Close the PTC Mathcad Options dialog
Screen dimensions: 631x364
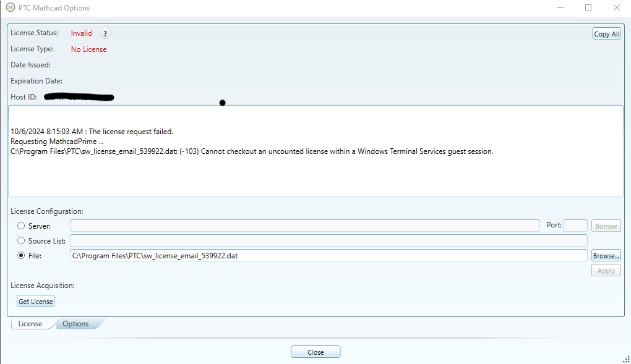click(x=315, y=351)
